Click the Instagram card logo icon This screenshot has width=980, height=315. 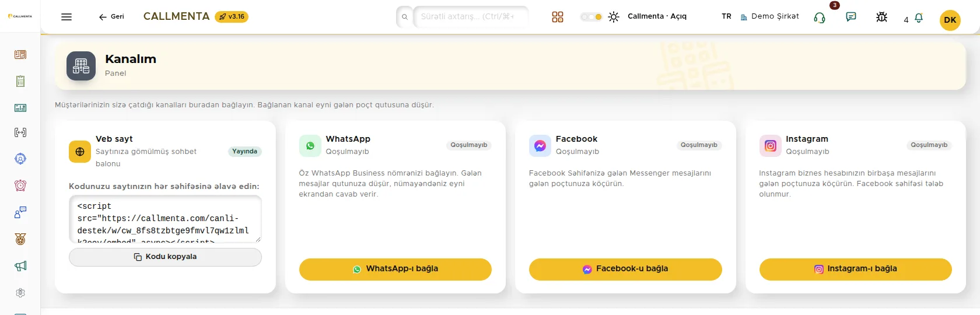771,146
